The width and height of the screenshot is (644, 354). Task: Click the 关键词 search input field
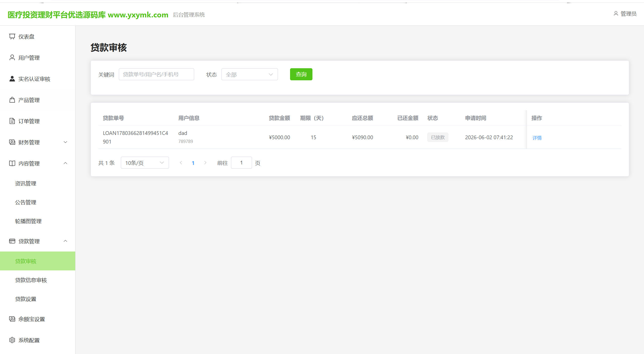pyautogui.click(x=156, y=74)
